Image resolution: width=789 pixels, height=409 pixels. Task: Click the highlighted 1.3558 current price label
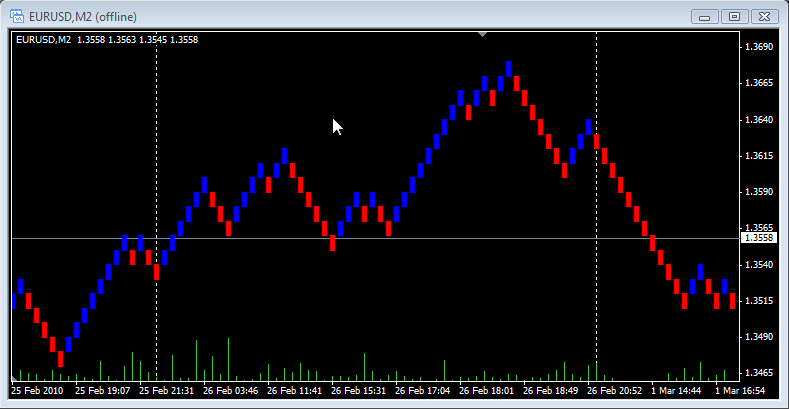point(759,238)
